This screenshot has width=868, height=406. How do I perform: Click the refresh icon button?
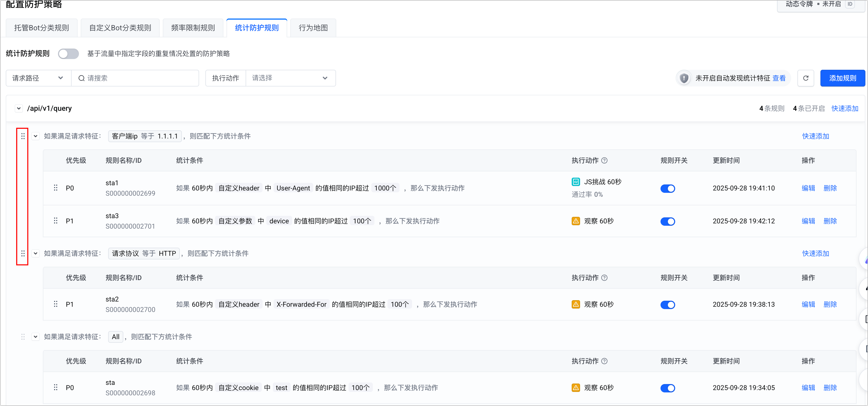[805, 78]
